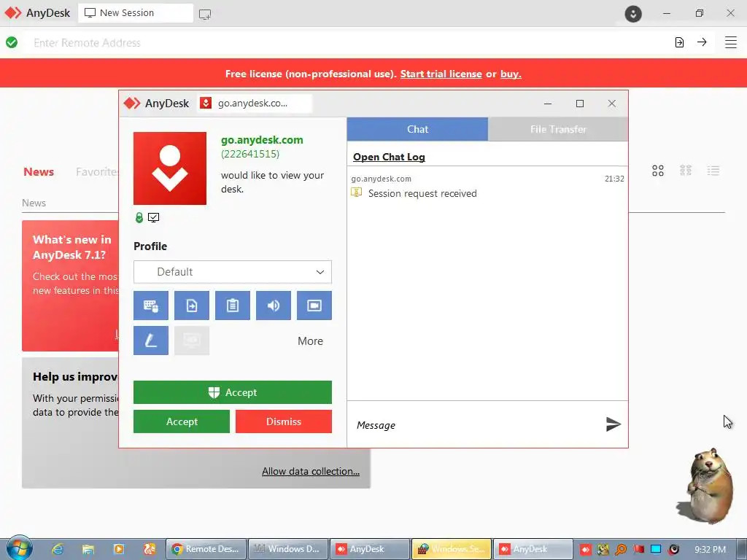Click the plain Accept button

click(182, 421)
